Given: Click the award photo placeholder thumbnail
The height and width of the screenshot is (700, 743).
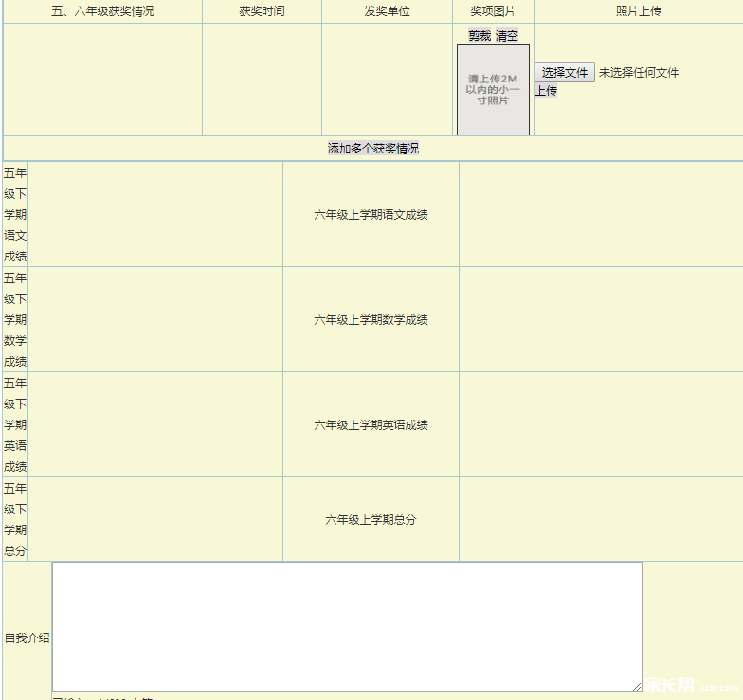Looking at the screenshot, I should click(493, 89).
